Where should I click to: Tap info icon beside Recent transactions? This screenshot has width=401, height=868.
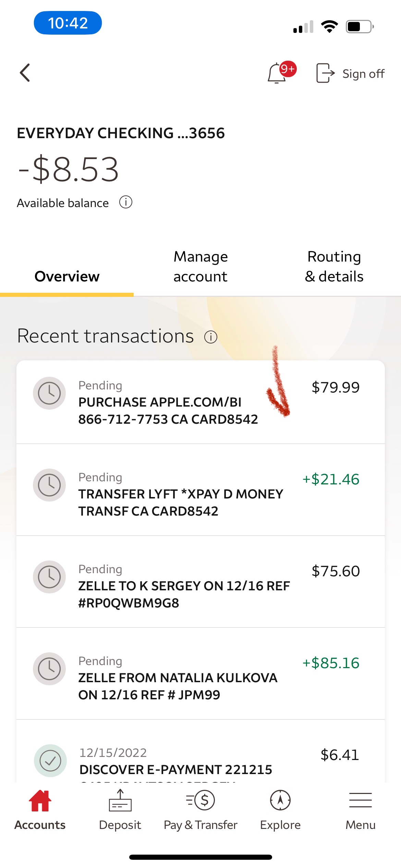pos(211,337)
